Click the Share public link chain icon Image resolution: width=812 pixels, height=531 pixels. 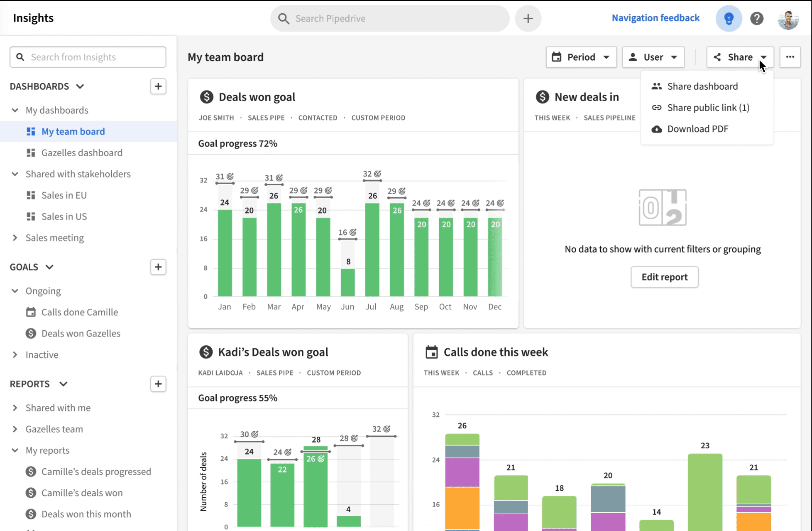coord(656,108)
